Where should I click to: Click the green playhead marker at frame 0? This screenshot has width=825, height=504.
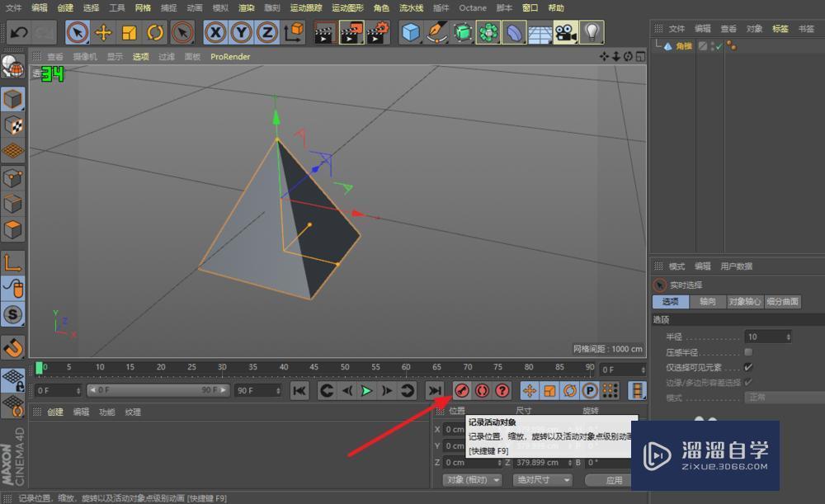pyautogui.click(x=39, y=368)
